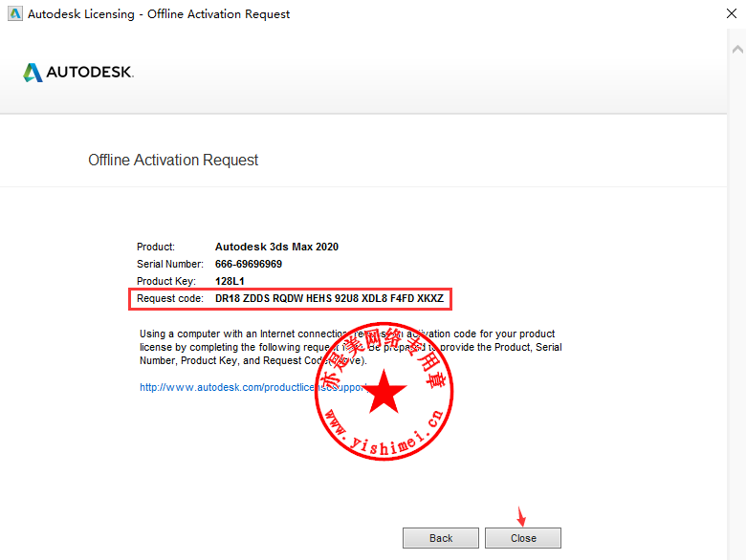The width and height of the screenshot is (746, 560).
Task: Click the Product Key label
Action: pos(166,281)
